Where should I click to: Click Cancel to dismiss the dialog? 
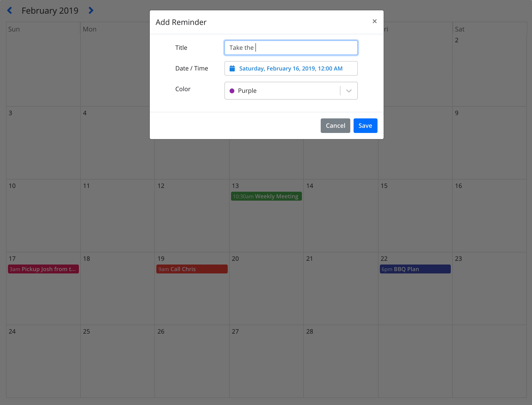(335, 125)
